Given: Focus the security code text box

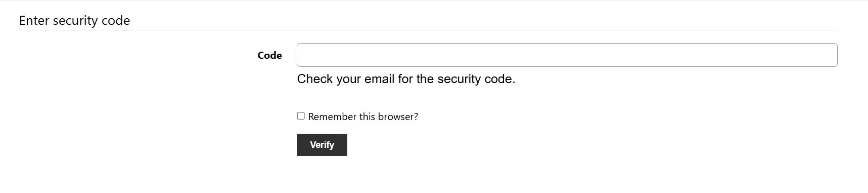Looking at the screenshot, I should (x=567, y=55).
